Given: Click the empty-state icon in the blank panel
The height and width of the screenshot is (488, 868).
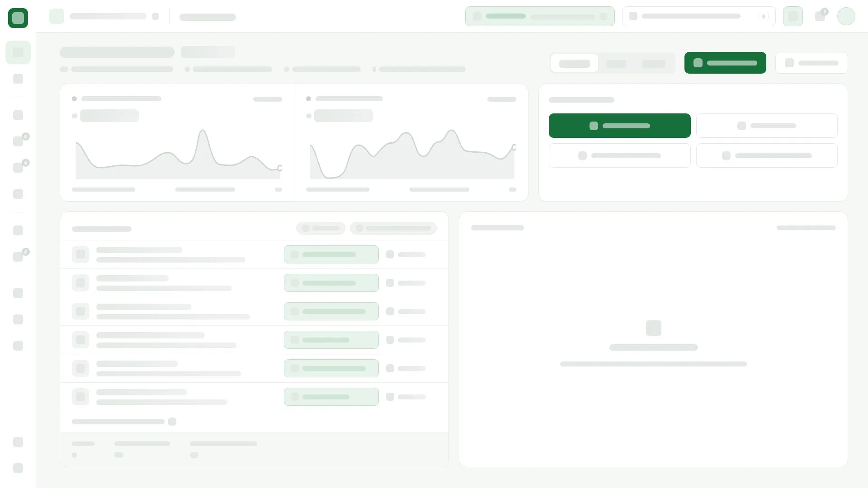Looking at the screenshot, I should coord(653,328).
